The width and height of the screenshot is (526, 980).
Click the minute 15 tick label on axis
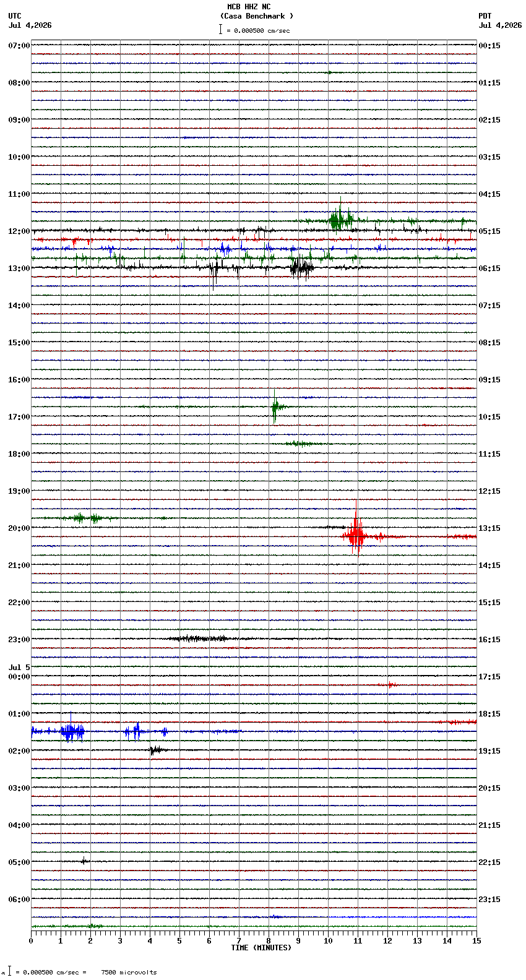point(476,941)
